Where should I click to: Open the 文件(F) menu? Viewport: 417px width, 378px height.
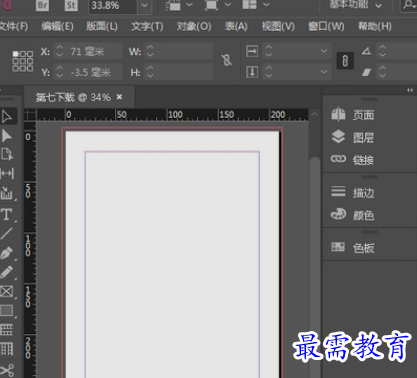click(x=13, y=26)
